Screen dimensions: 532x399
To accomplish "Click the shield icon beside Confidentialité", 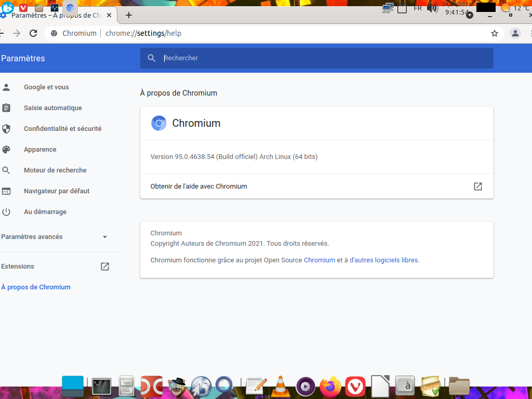I will (x=6, y=129).
